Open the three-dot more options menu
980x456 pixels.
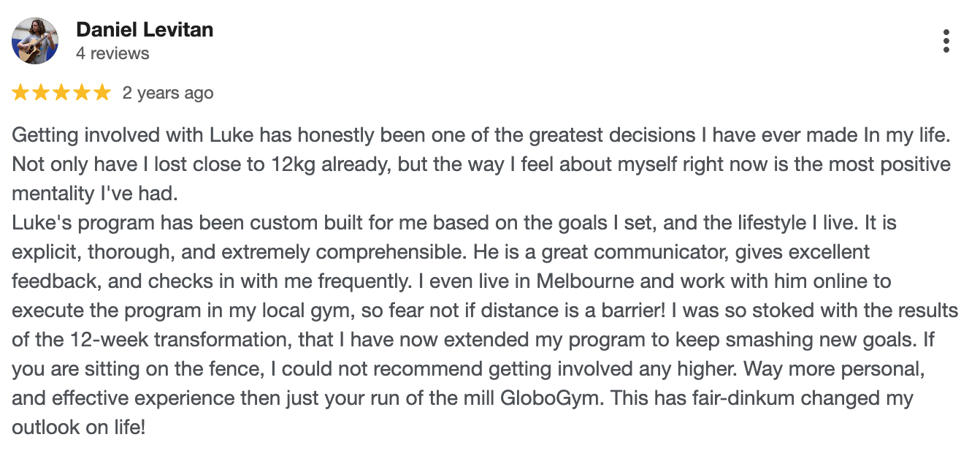click(946, 41)
